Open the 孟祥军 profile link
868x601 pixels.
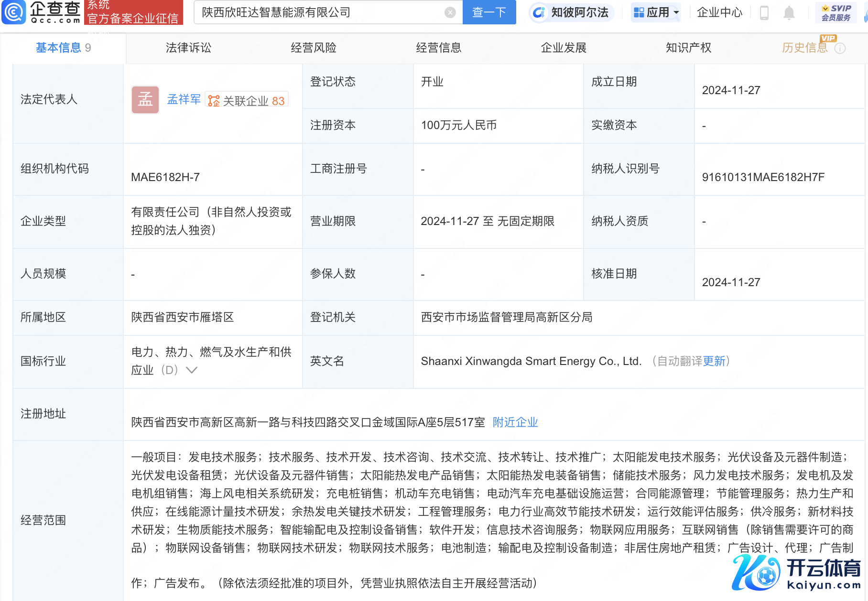184,99
